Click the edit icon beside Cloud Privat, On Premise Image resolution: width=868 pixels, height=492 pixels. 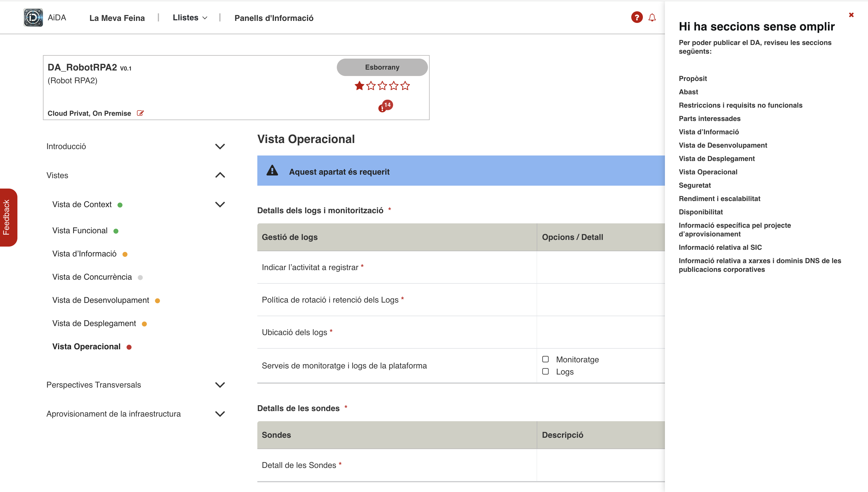point(140,113)
